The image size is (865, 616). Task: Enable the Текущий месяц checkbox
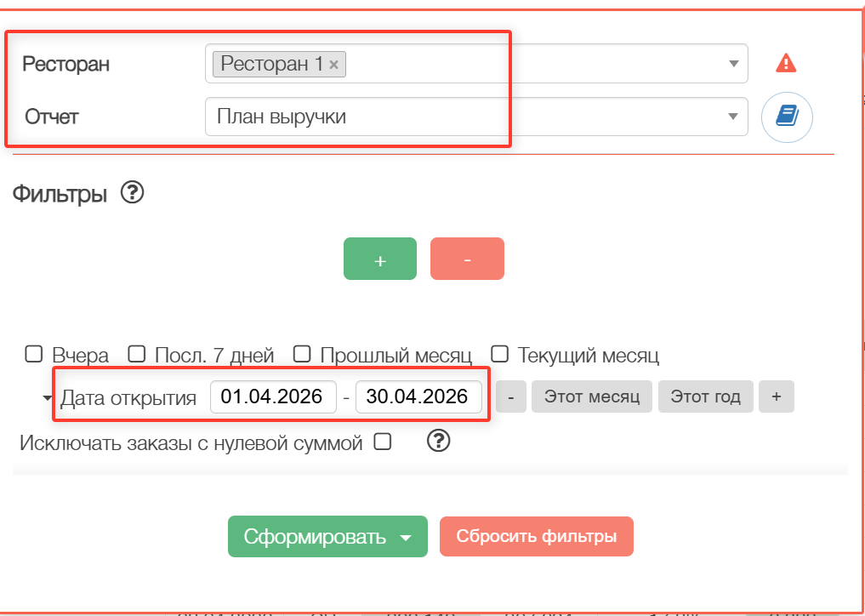point(500,354)
